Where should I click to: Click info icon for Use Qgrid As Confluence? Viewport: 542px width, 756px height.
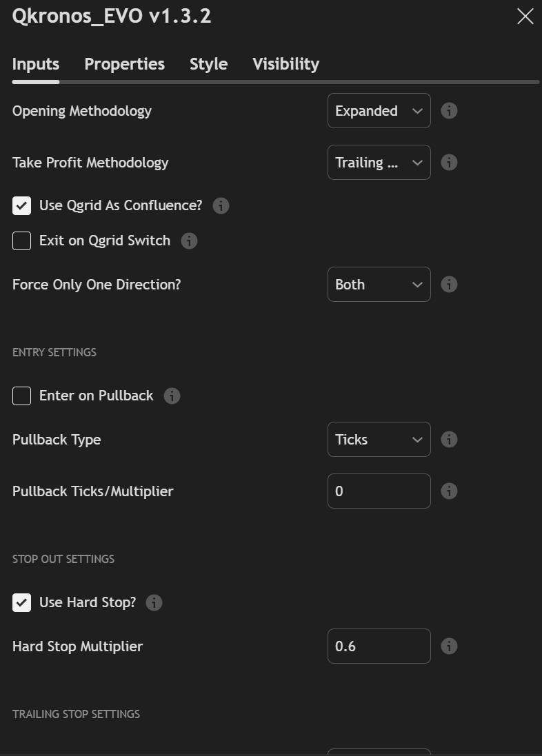(221, 205)
